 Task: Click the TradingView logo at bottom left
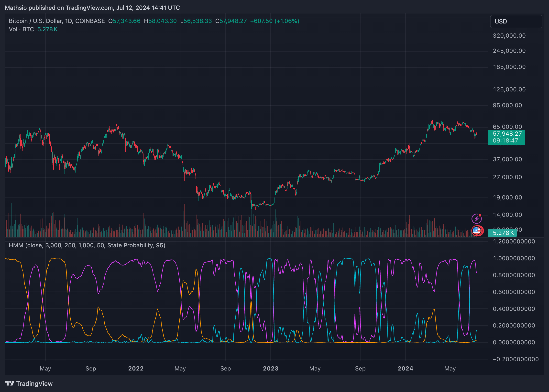[10, 383]
